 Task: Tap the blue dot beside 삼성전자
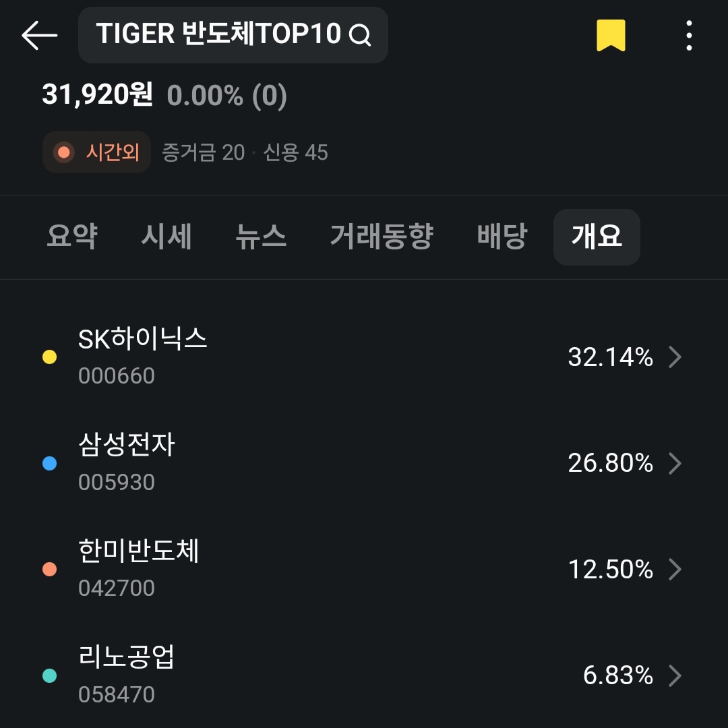click(49, 464)
